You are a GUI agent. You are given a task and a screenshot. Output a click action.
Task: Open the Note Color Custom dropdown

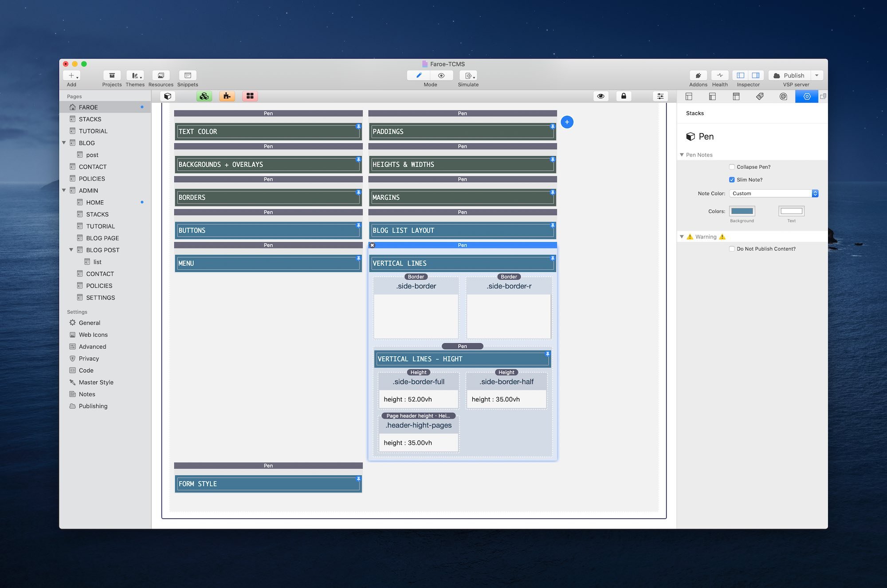(x=773, y=194)
